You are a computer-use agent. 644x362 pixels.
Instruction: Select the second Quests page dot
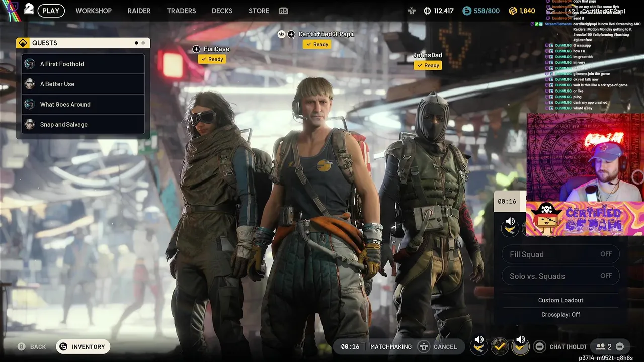click(x=143, y=43)
